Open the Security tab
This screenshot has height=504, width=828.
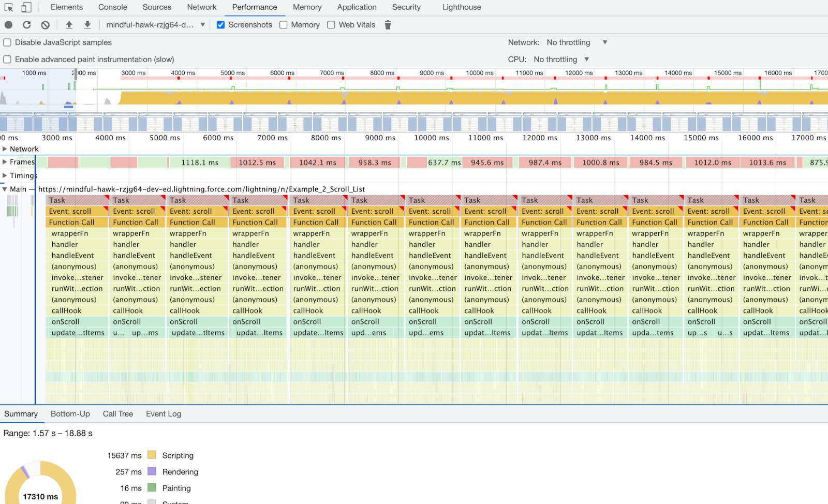(x=406, y=7)
